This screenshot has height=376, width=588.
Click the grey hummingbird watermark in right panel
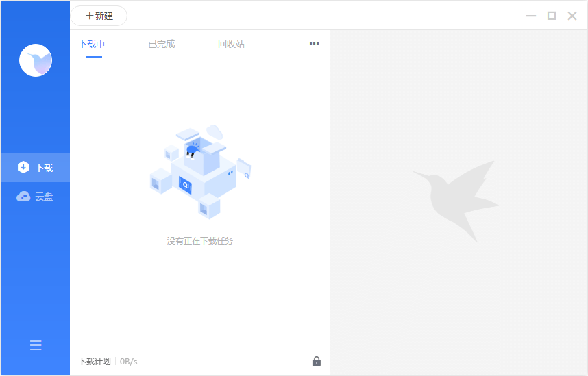[x=455, y=199]
